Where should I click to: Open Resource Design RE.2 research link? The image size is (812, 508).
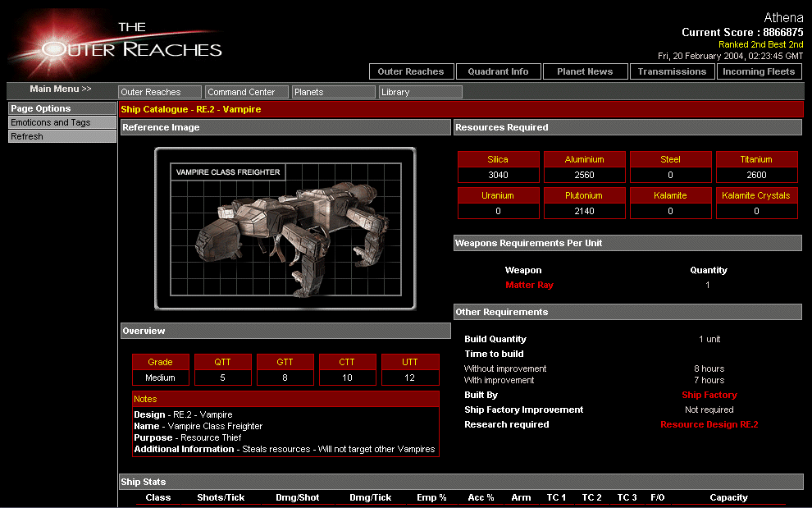point(709,424)
